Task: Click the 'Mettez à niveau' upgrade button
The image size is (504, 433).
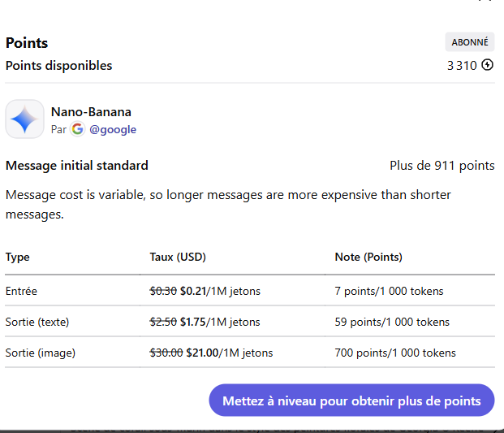Action: tap(351, 401)
